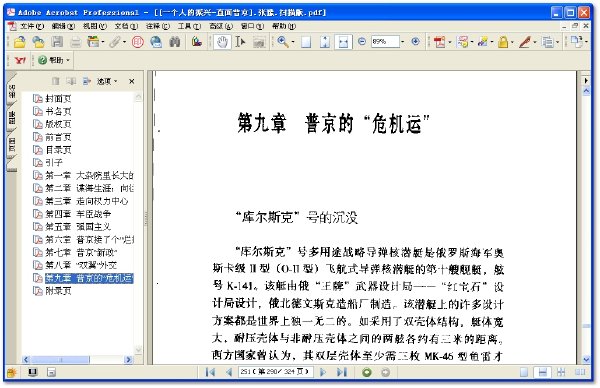Open the 文件 menu

click(31, 26)
